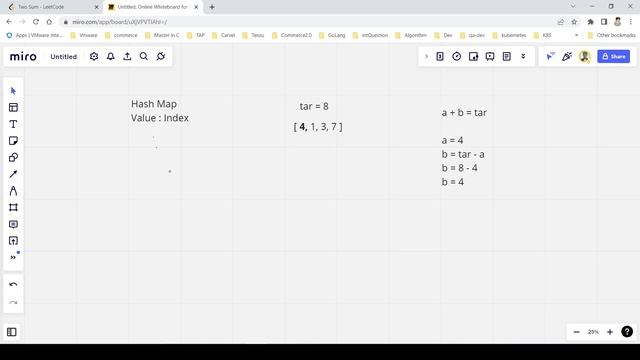
Task: Open Chrome menu three dots
Action: click(631, 22)
